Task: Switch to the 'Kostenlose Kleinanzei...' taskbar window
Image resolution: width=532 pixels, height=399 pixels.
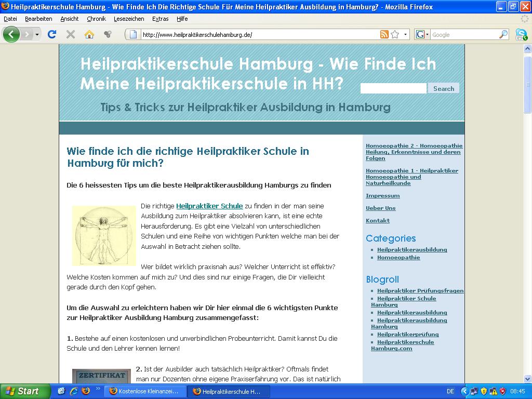Action: point(145,391)
